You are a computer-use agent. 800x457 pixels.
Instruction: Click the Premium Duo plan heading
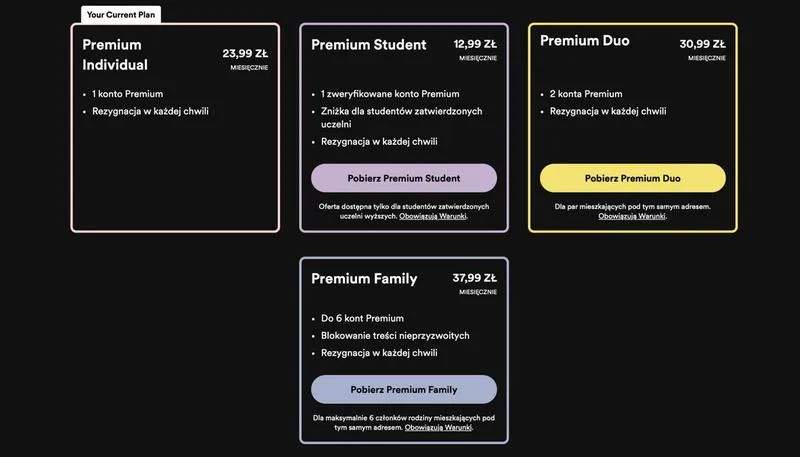click(585, 41)
